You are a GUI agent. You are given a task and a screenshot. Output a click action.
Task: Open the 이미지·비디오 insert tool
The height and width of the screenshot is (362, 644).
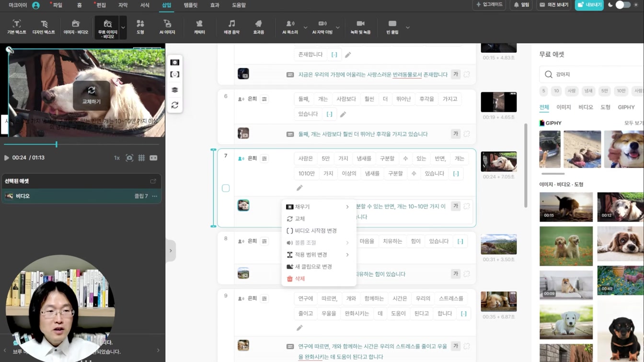(x=76, y=27)
